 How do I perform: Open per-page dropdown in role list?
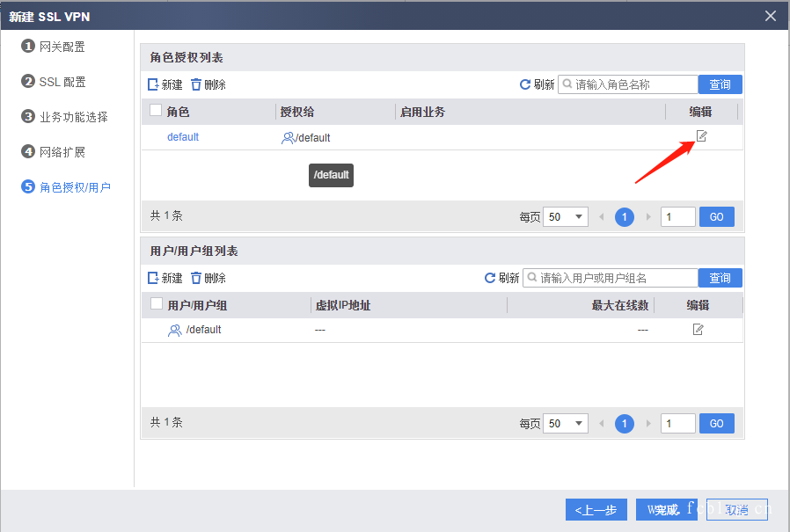(x=565, y=217)
